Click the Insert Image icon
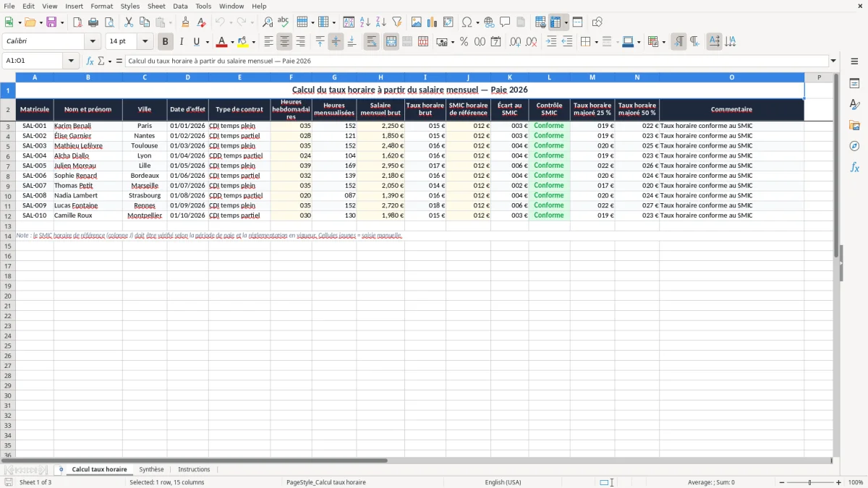Viewport: 868px width, 488px height. 417,22
